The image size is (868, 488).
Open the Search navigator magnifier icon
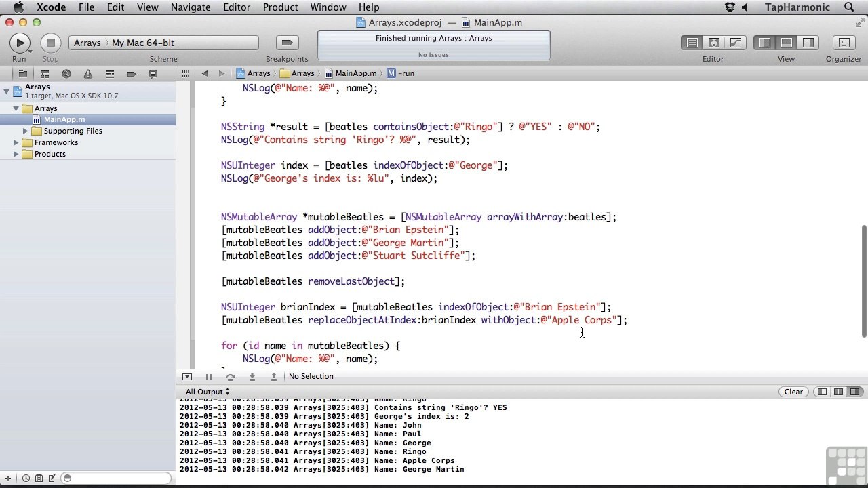click(x=66, y=74)
